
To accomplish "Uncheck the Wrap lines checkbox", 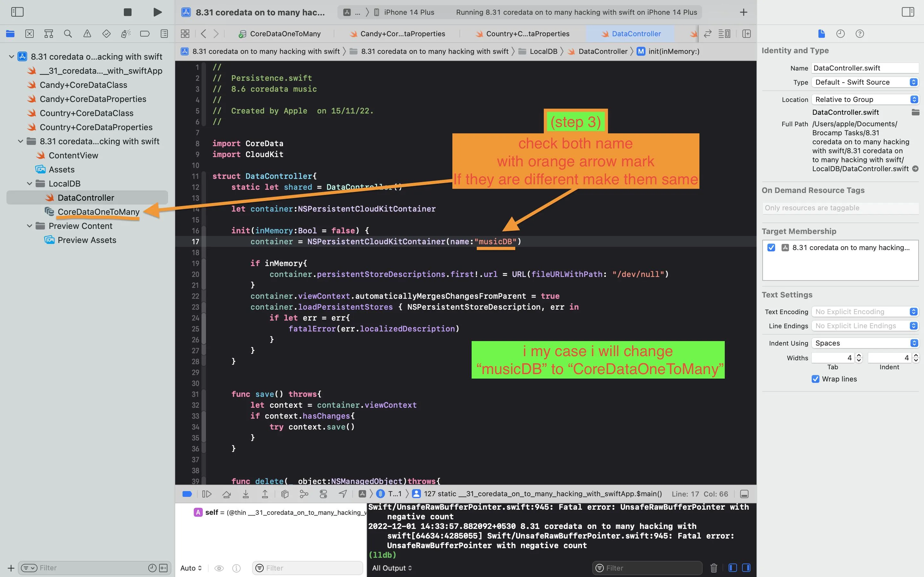I will [x=815, y=379].
